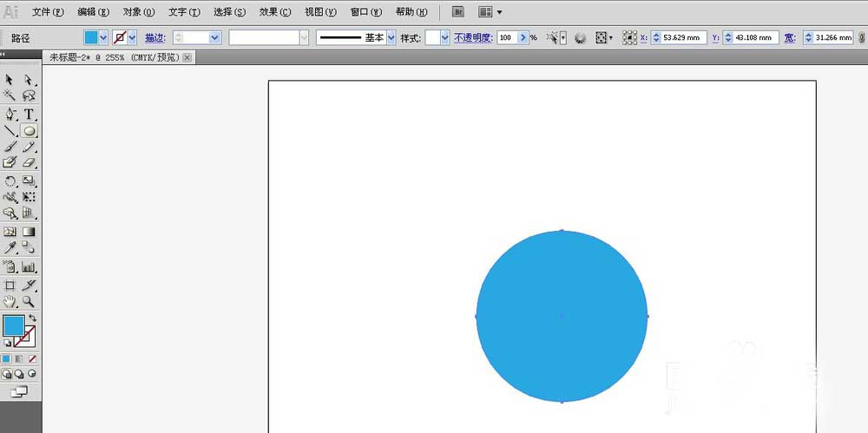The image size is (868, 433).
Task: Open the 编辑(E) menu
Action: [x=94, y=11]
